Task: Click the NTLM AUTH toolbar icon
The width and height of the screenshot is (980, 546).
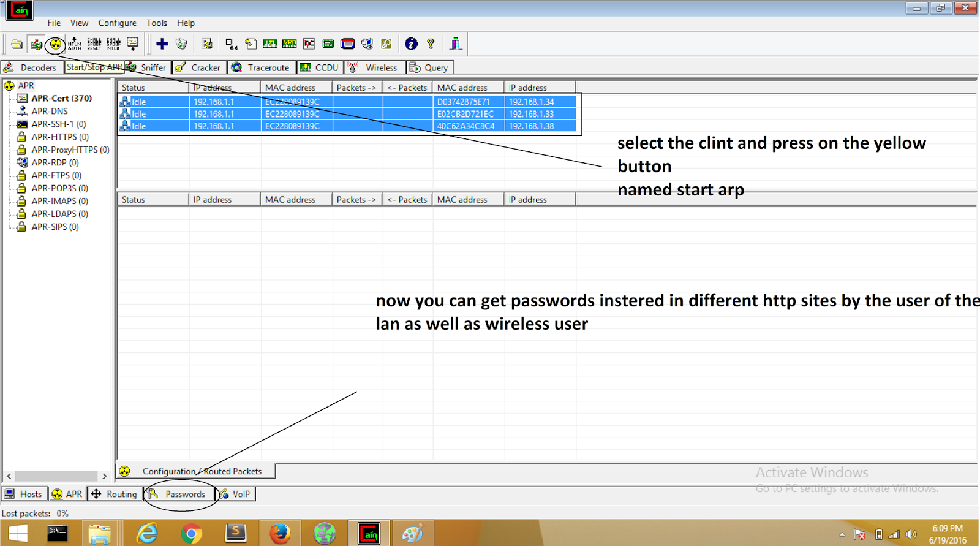Action: [75, 44]
